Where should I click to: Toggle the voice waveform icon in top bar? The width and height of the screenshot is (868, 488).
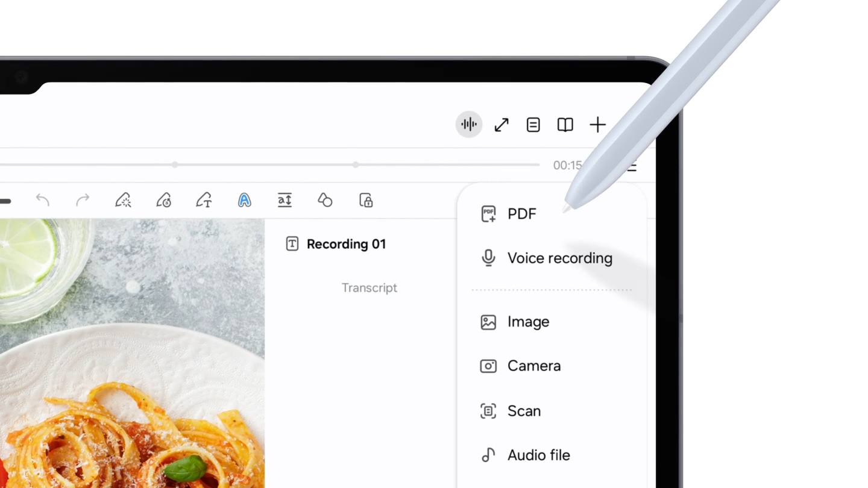pyautogui.click(x=468, y=125)
